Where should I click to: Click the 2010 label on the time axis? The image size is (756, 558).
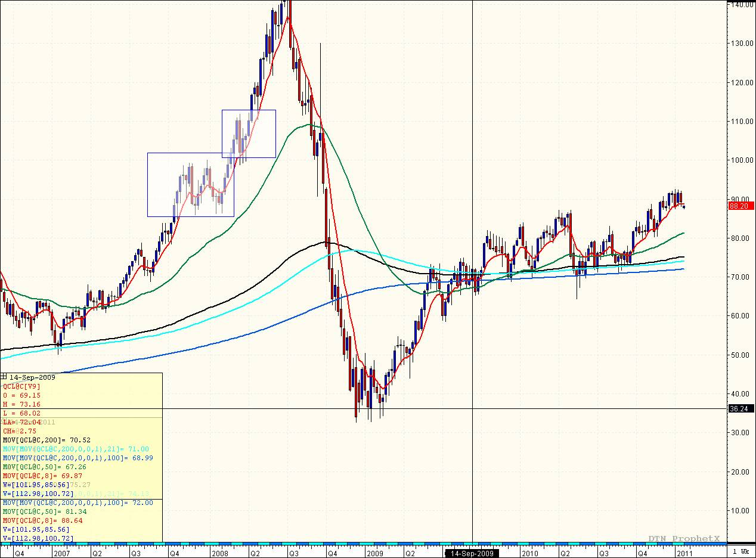pos(529,553)
